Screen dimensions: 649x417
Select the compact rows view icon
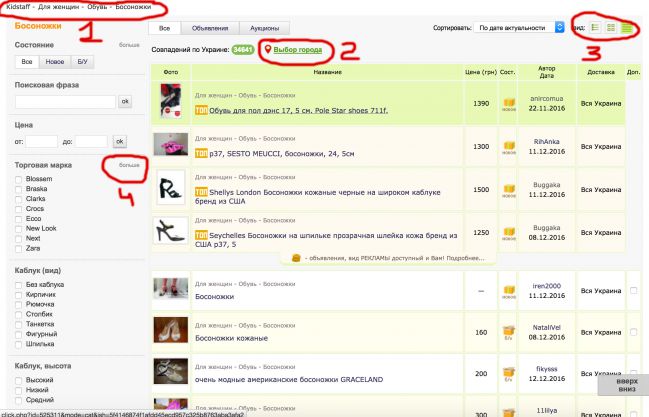(x=626, y=28)
